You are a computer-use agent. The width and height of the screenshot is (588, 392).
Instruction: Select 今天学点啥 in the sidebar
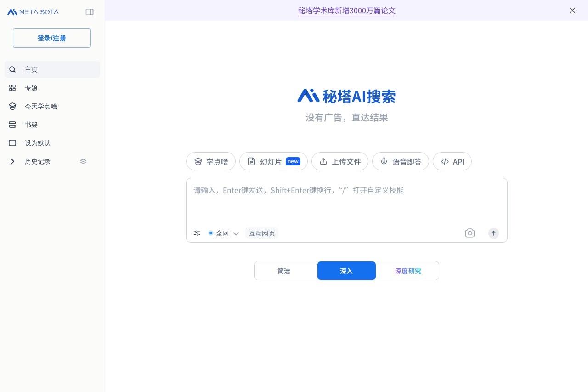tap(41, 106)
